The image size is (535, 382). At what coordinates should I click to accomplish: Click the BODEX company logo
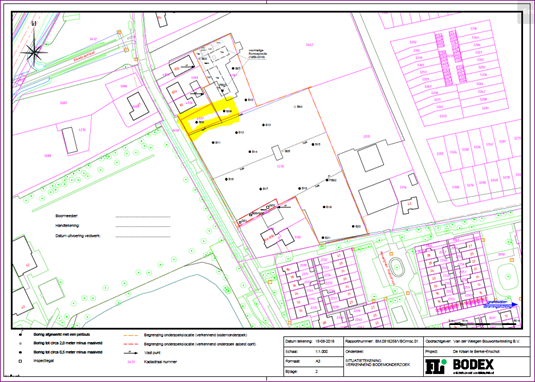(473, 365)
